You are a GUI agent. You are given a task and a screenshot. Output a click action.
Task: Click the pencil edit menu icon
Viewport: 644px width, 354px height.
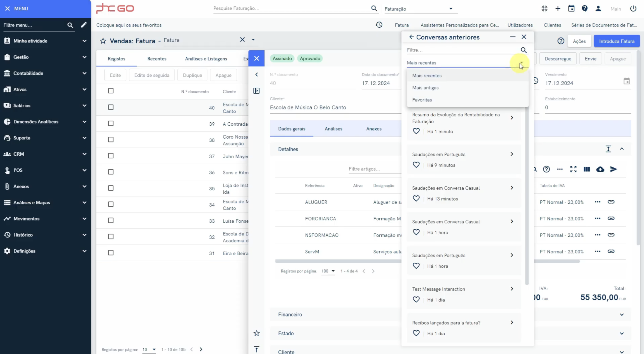tap(84, 25)
